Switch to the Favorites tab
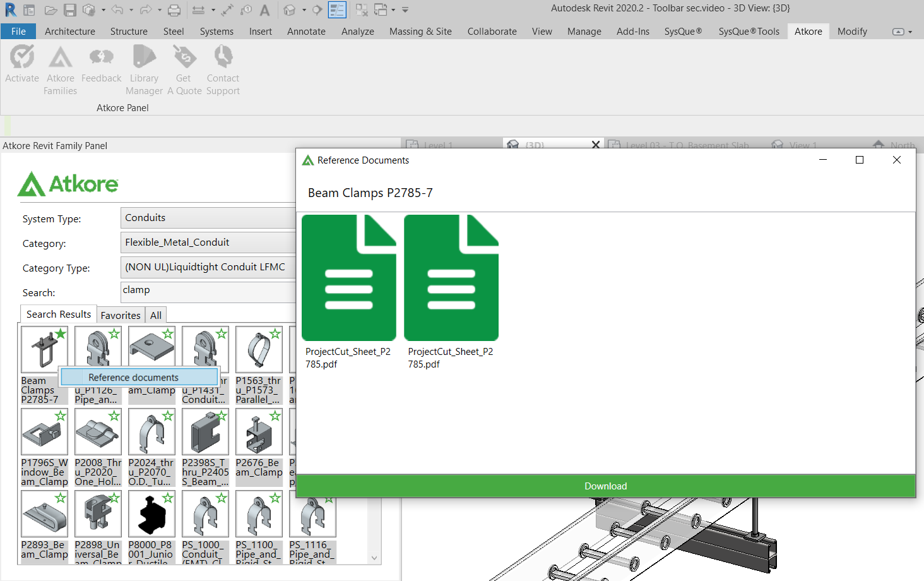The width and height of the screenshot is (924, 581). click(121, 315)
